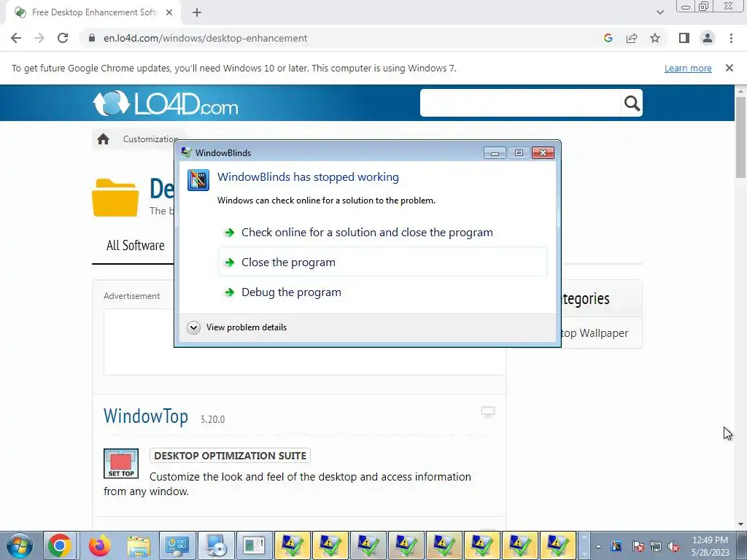Click the Action Center flag tray icon
Image resolution: width=747 pixels, height=560 pixels.
(x=638, y=547)
